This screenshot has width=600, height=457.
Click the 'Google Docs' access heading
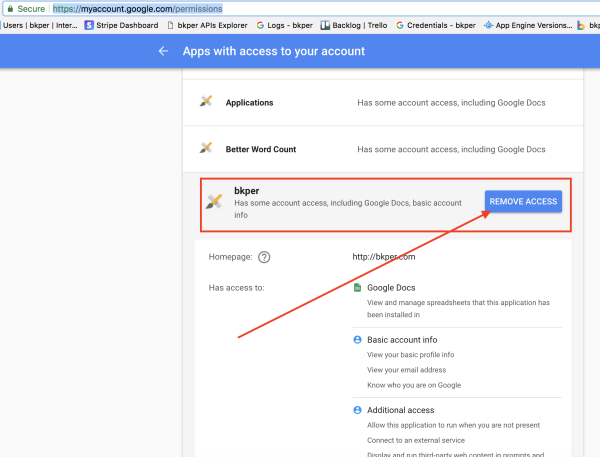(x=391, y=287)
